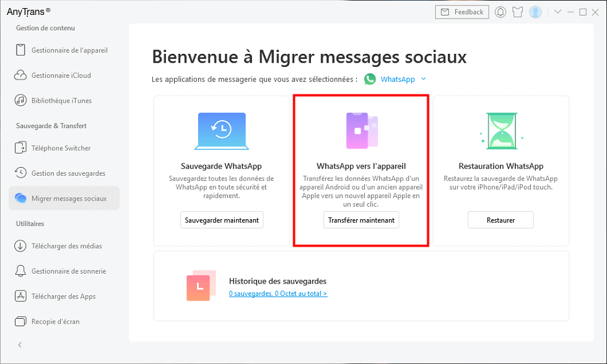This screenshot has width=607, height=364.
Task: Click the Télécharger des médias download icon
Action: point(20,246)
